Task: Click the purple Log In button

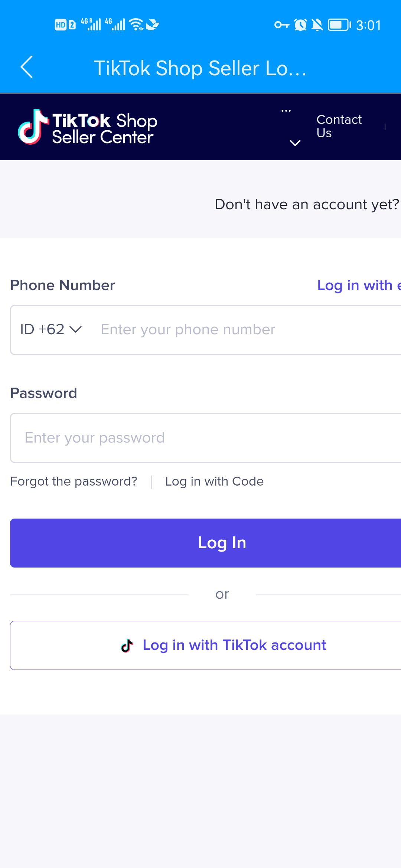Action: 205,543
